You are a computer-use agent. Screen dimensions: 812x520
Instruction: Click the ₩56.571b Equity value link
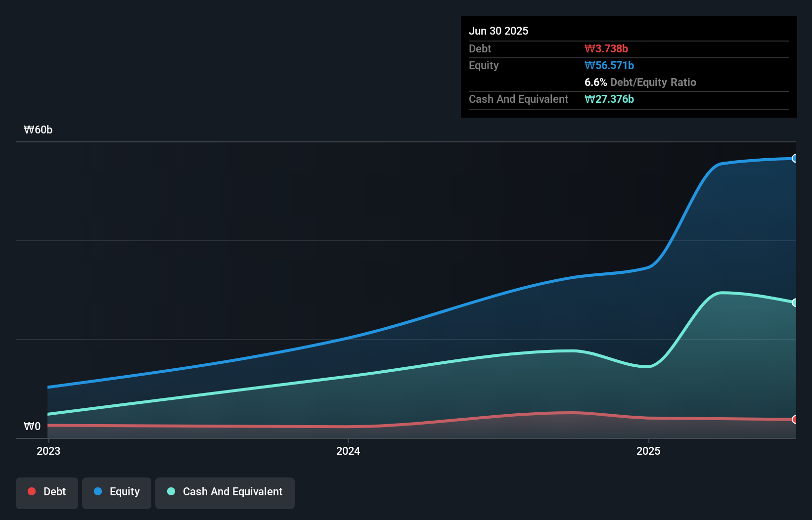609,65
